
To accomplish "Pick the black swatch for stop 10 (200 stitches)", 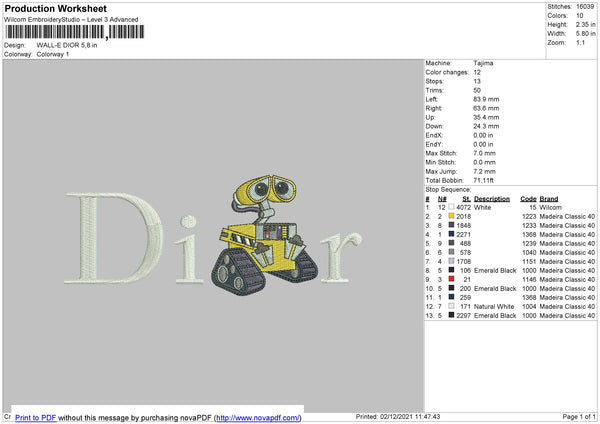I will click(x=451, y=288).
